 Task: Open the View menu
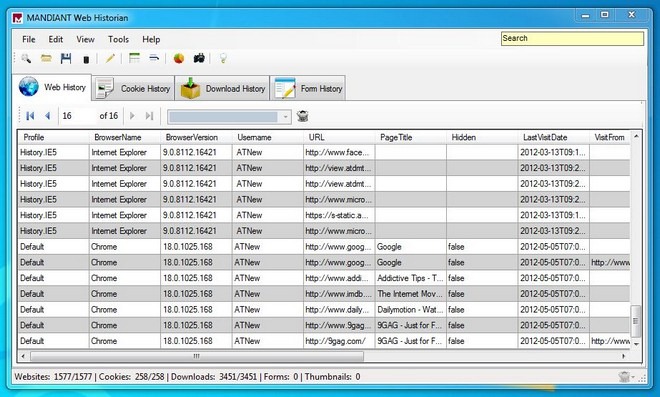tap(85, 39)
